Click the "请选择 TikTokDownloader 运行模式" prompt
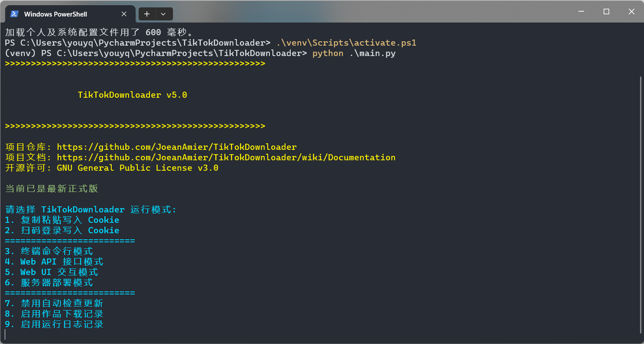 [91, 209]
